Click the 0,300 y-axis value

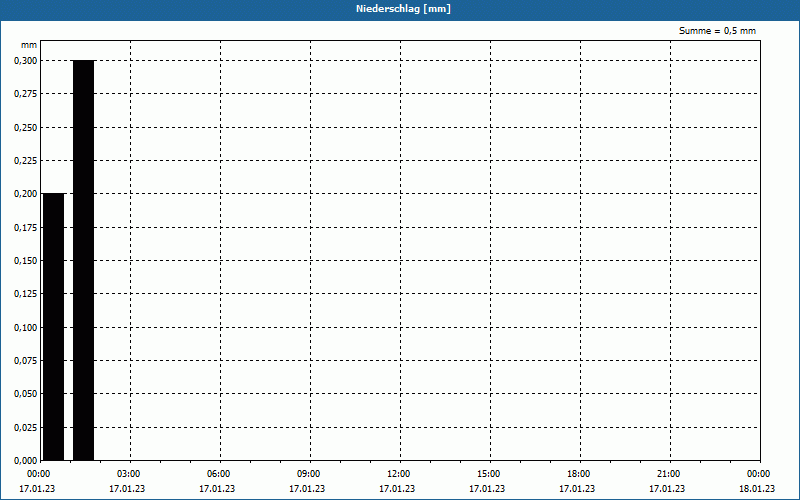[26, 61]
